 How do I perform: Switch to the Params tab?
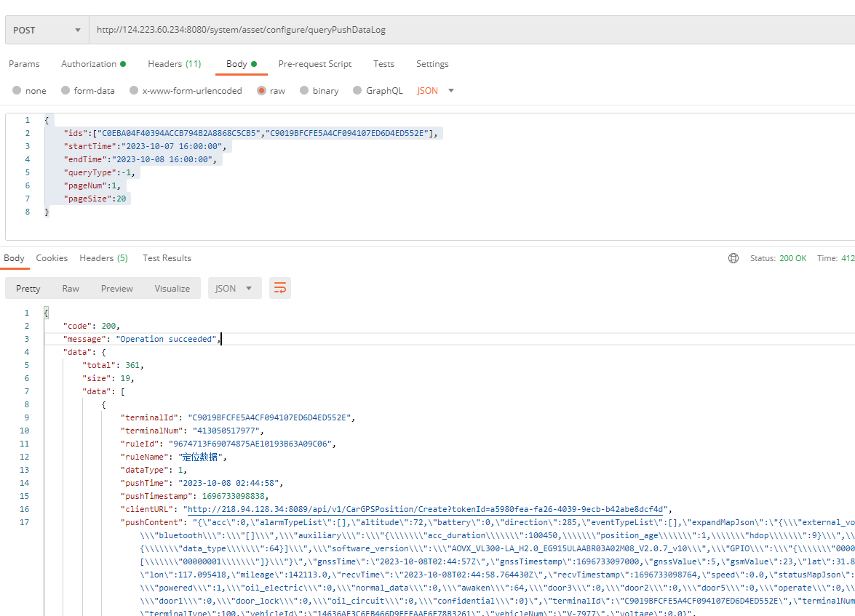click(24, 64)
